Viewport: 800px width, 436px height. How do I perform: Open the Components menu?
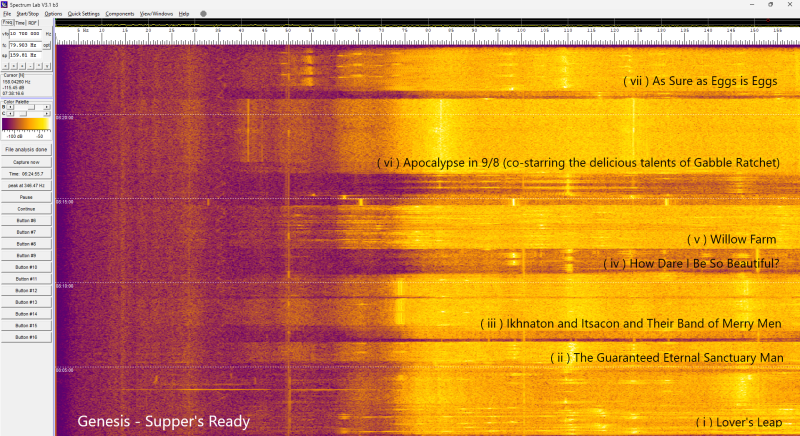[120, 14]
